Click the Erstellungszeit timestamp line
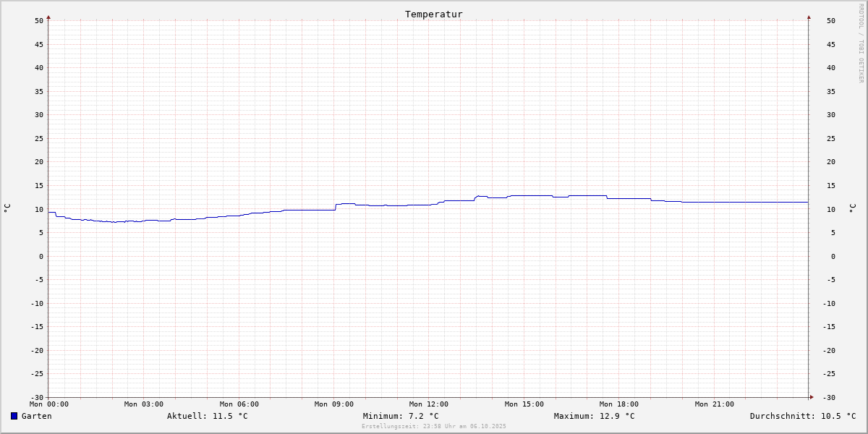This screenshot has width=868, height=434. (434, 426)
